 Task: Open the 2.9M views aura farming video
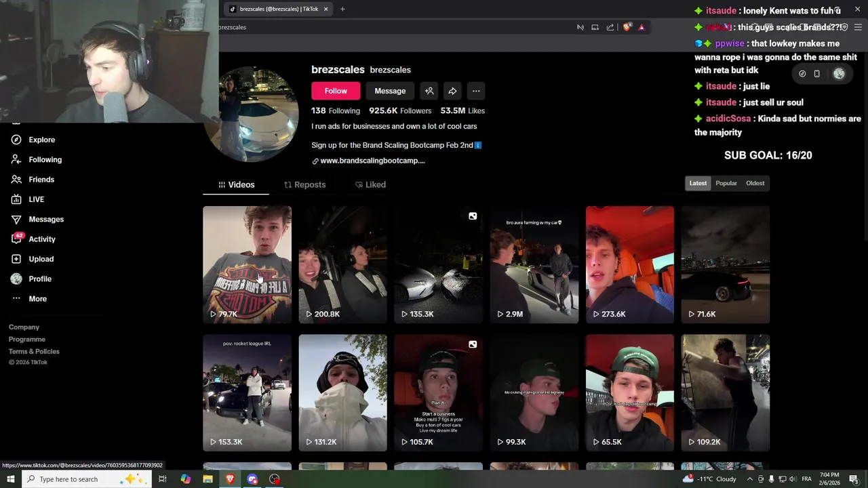click(x=534, y=264)
